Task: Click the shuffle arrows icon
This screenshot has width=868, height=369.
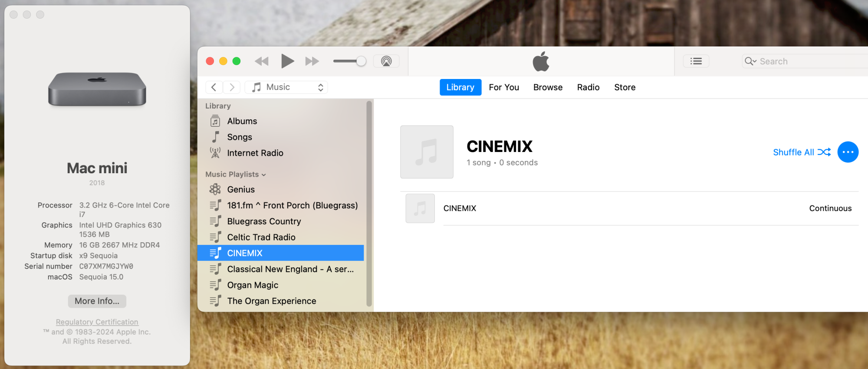Action: (x=824, y=152)
